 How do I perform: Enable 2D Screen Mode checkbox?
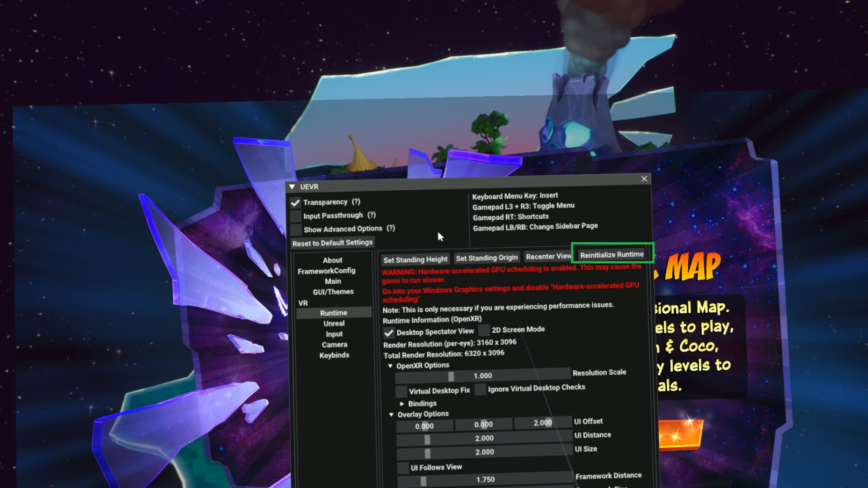(x=484, y=330)
